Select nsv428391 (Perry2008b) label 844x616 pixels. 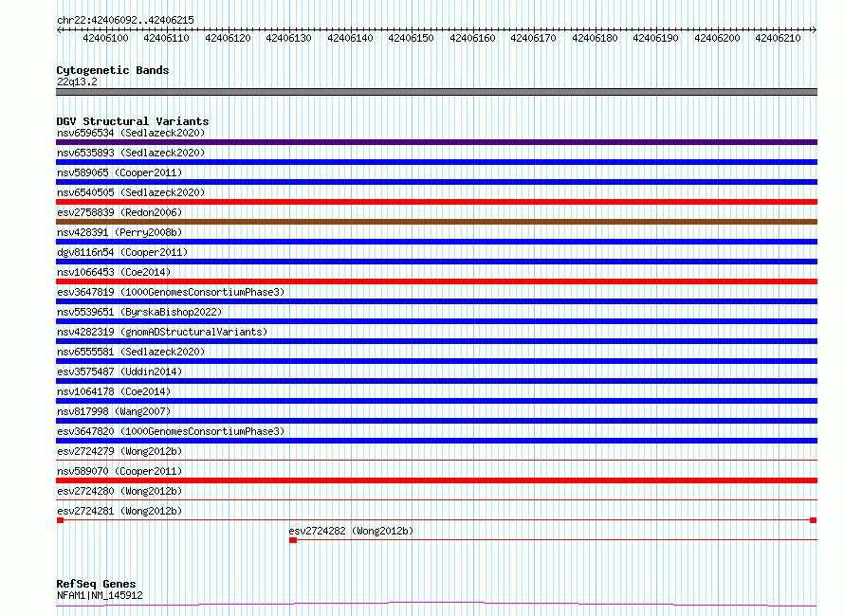click(x=119, y=232)
